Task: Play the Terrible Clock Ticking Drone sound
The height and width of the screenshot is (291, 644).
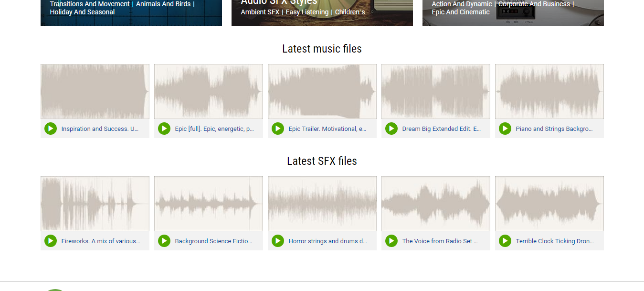Action: 505,241
